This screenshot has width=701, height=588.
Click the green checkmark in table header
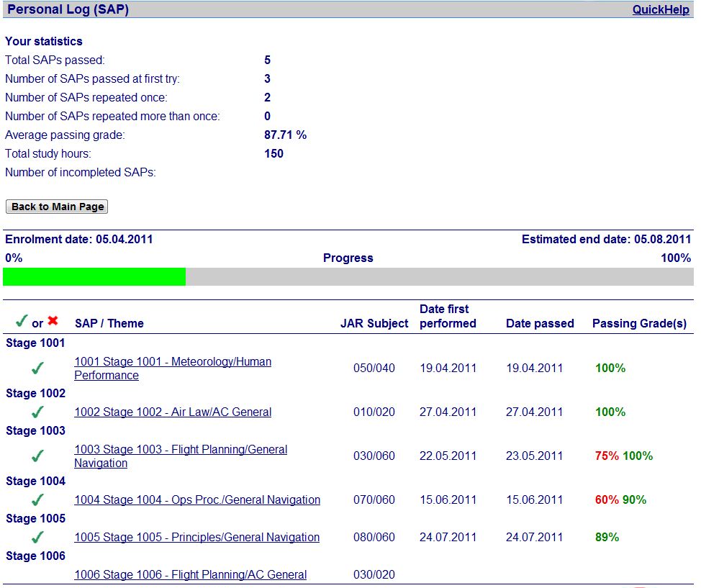(22, 322)
